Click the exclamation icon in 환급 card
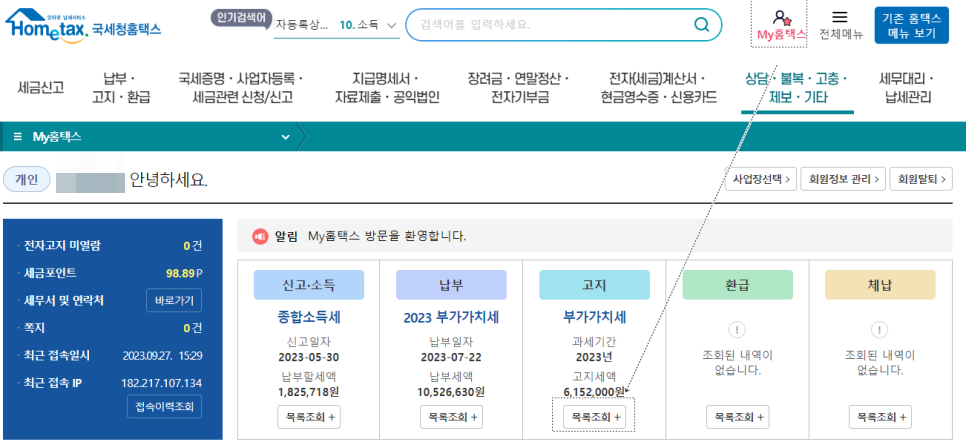966x442 pixels. point(737,330)
